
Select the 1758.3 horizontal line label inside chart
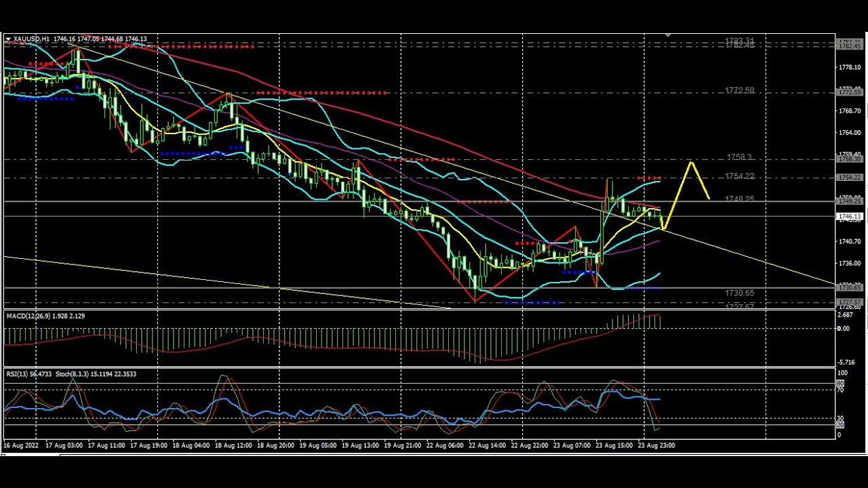tap(738, 157)
